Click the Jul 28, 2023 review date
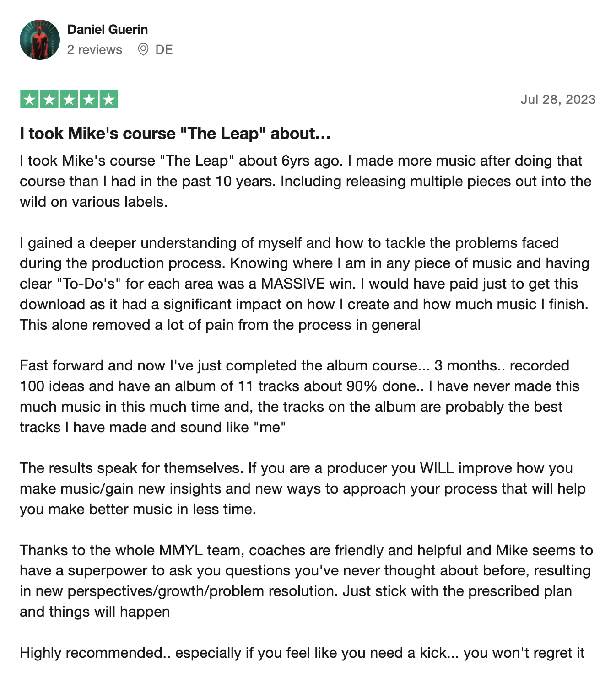 (558, 100)
